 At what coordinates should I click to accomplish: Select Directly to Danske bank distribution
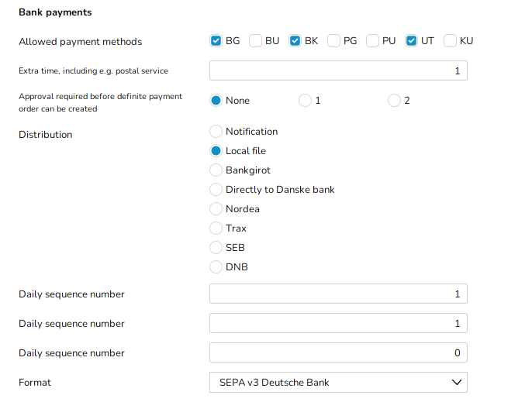tap(216, 190)
